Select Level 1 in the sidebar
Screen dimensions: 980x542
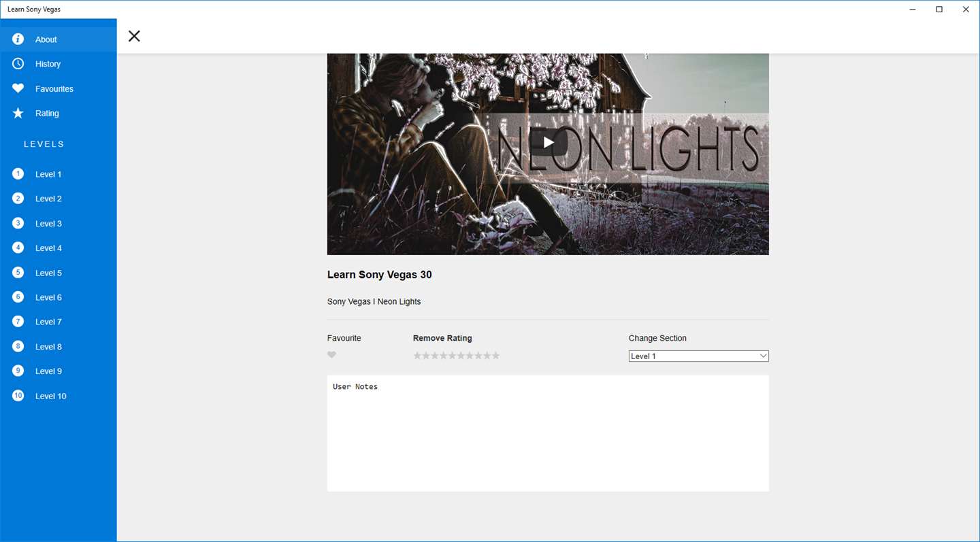click(58, 174)
